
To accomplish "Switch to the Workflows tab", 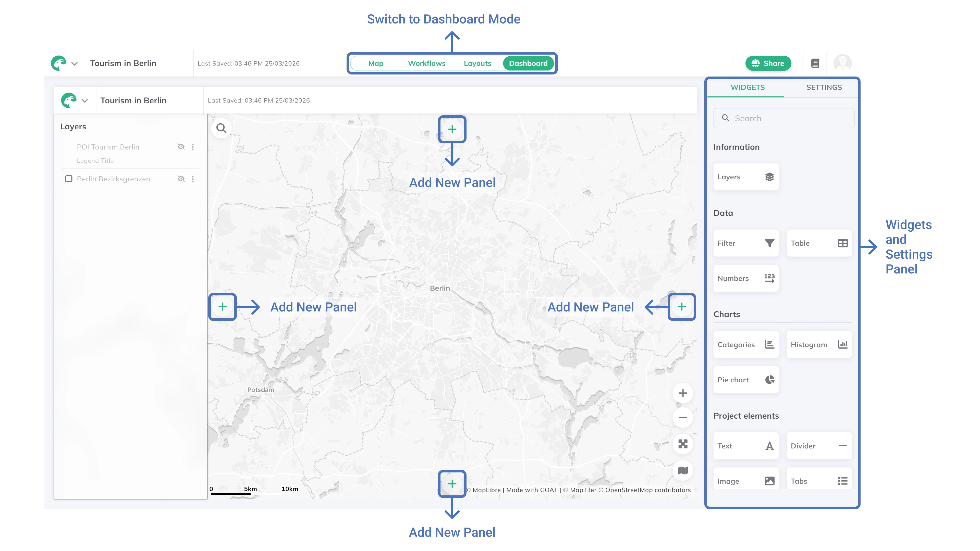I will [426, 63].
